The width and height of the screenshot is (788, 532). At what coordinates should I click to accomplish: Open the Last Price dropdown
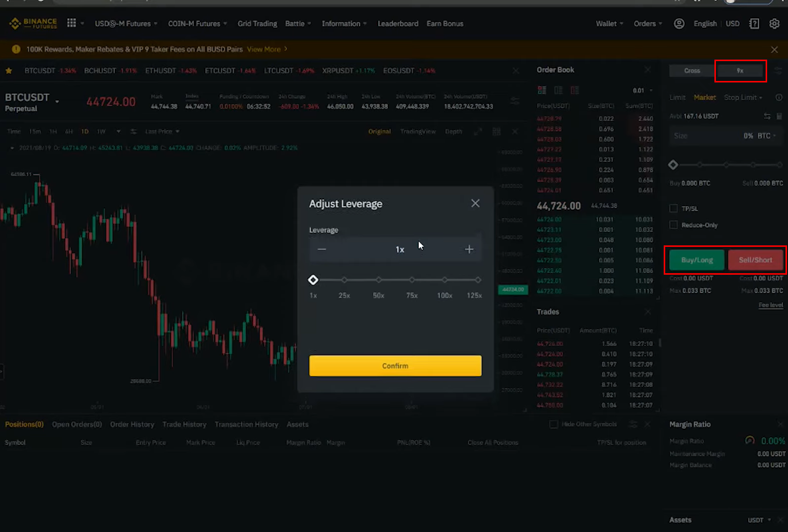click(162, 131)
